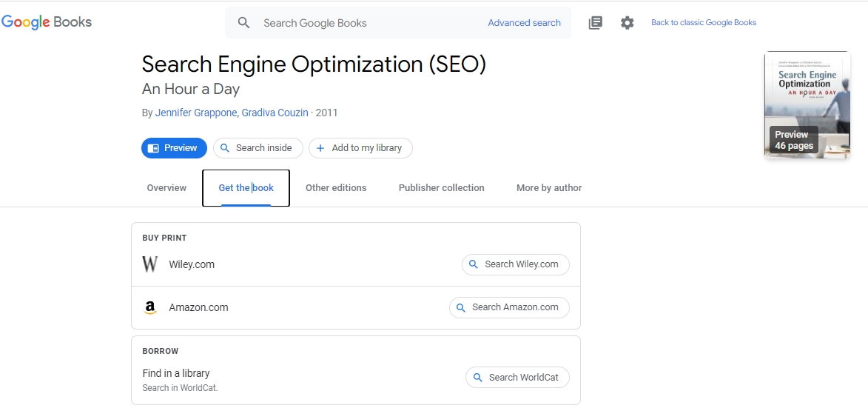Screen dimensions: 868x408
Task: Open the Advanced search link
Action: tap(524, 23)
